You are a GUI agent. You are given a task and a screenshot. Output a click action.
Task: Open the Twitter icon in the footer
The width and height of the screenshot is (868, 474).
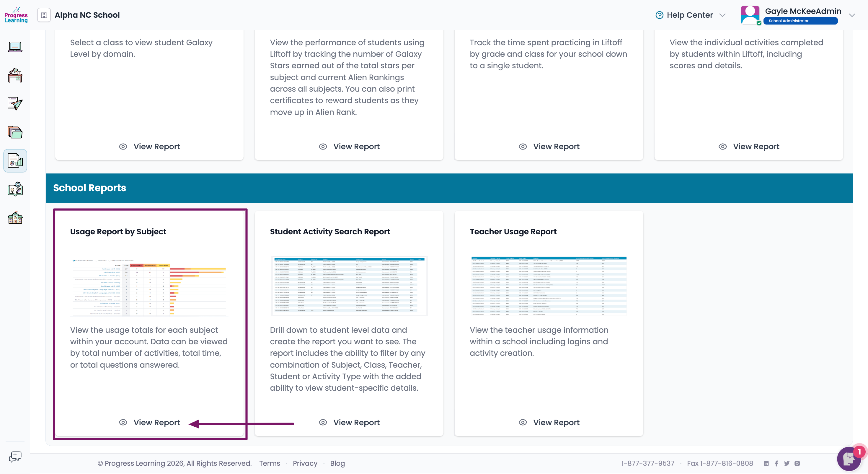(787, 464)
